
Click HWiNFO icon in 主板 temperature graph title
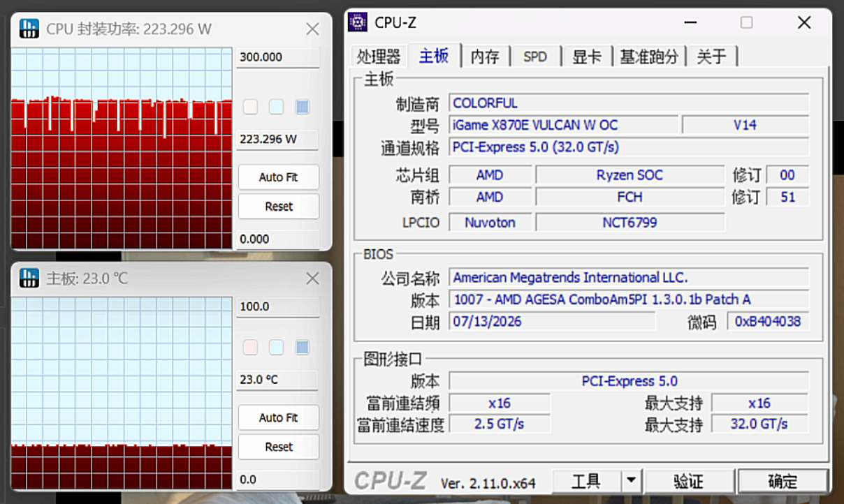(29, 278)
